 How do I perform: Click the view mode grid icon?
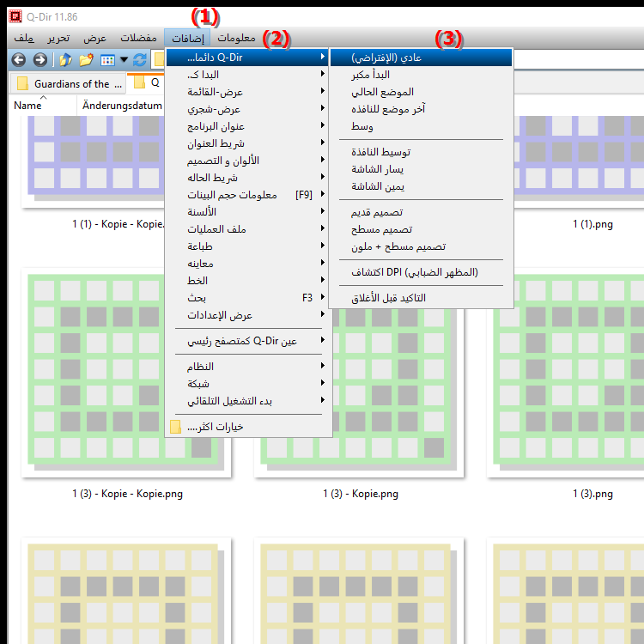(x=107, y=60)
